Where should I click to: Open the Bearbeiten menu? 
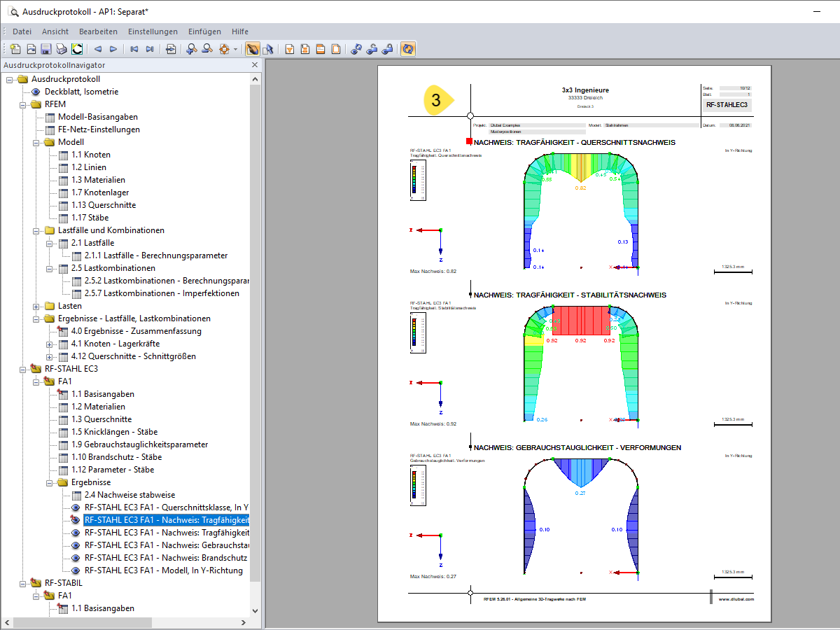(x=98, y=31)
